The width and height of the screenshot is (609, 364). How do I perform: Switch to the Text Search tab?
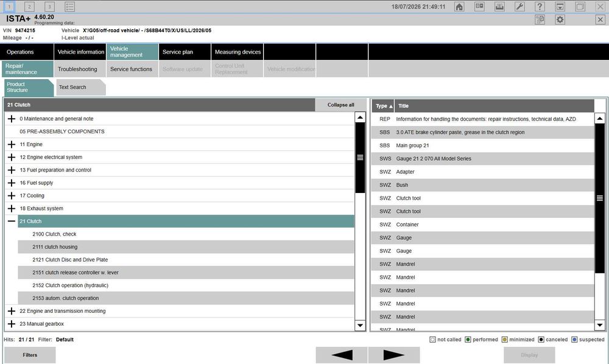click(80, 87)
